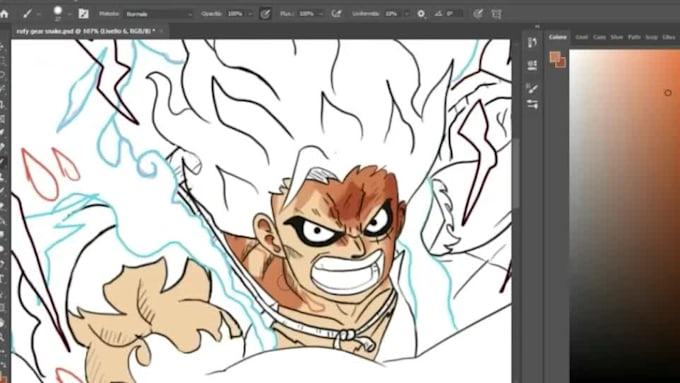Click the brush angle icon

tap(438, 14)
